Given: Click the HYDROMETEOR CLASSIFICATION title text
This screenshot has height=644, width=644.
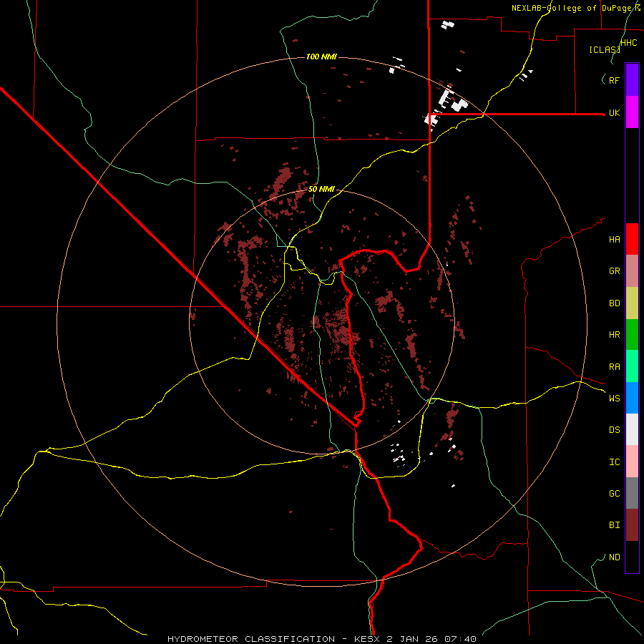Looking at the screenshot, I should pyautogui.click(x=251, y=639).
